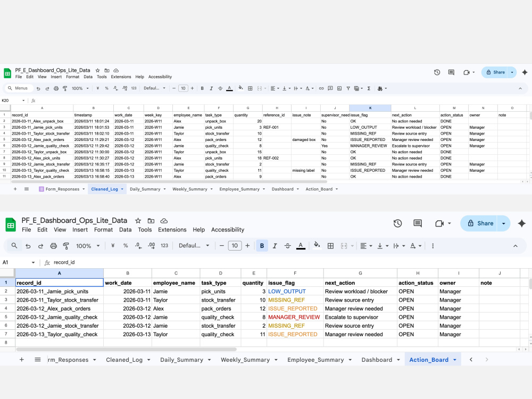Click functions sigma icon in upper spreadsheet
This screenshot has height=399, width=532.
pos(369,88)
